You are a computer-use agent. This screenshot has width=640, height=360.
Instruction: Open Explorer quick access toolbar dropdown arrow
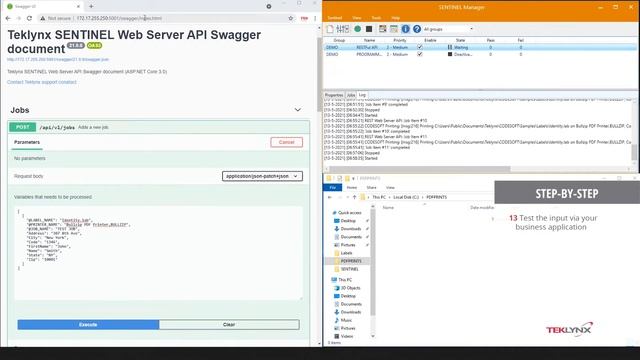(353, 178)
